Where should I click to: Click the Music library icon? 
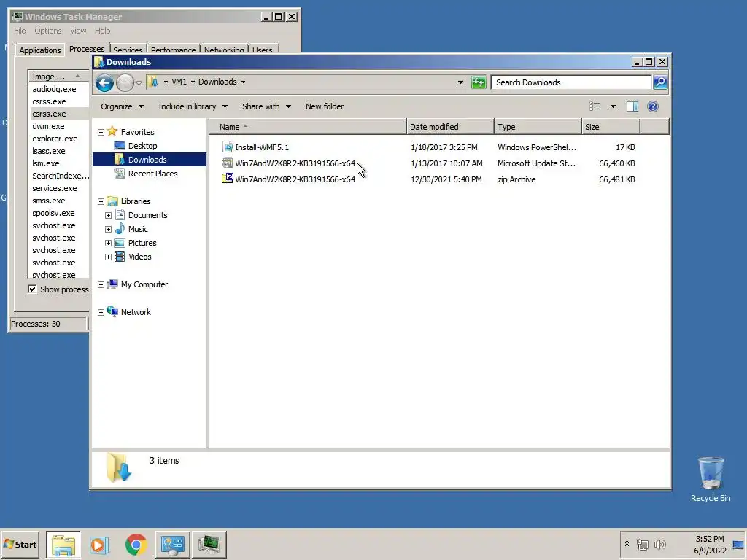[x=120, y=228]
